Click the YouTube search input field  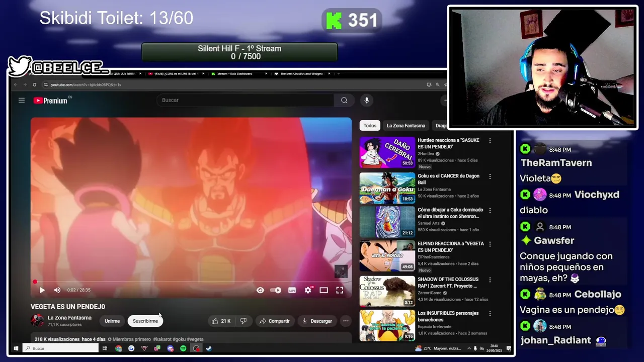click(245, 100)
